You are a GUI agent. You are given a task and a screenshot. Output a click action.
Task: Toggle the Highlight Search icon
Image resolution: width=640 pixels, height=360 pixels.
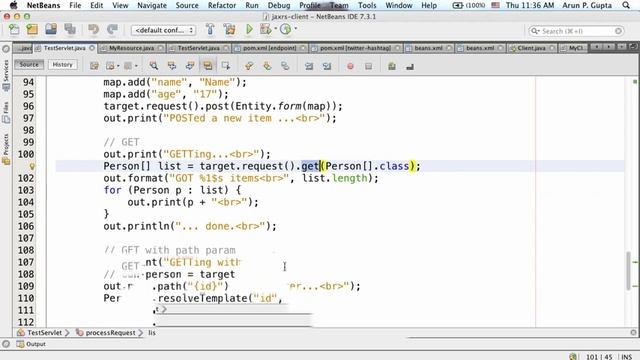click(x=208, y=66)
